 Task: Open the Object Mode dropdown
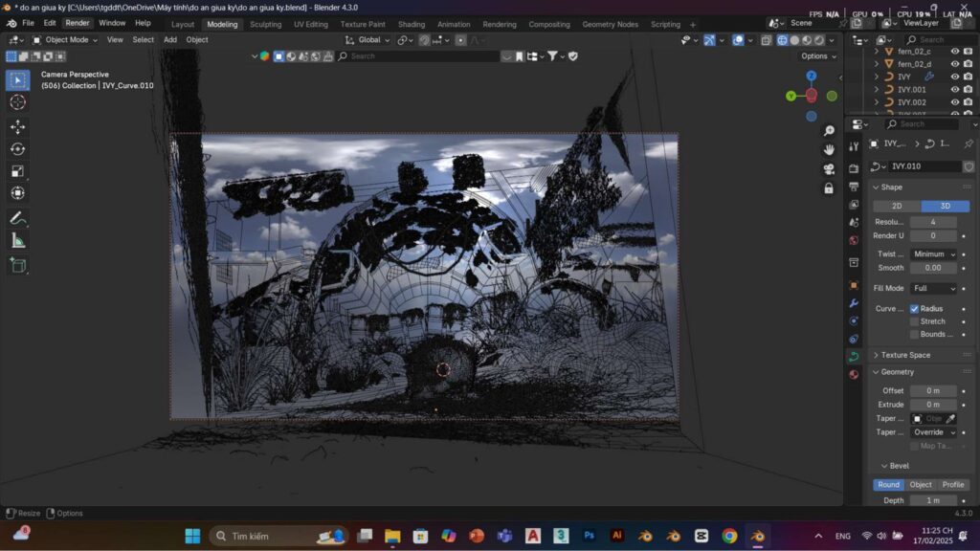click(65, 40)
